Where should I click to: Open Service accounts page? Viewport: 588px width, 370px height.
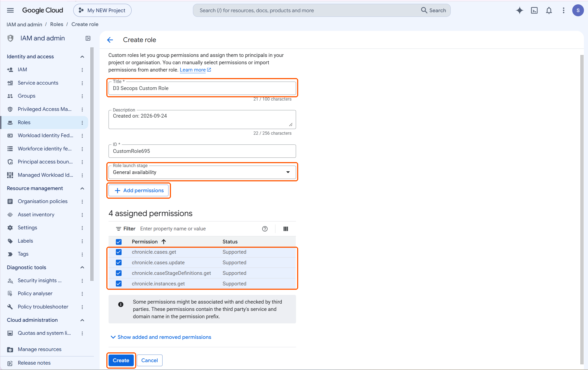38,83
